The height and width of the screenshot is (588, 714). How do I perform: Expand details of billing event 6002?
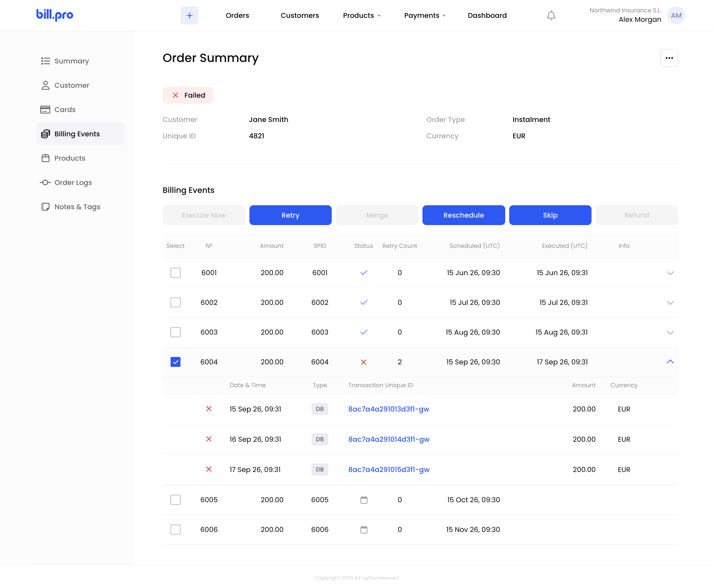coord(670,303)
